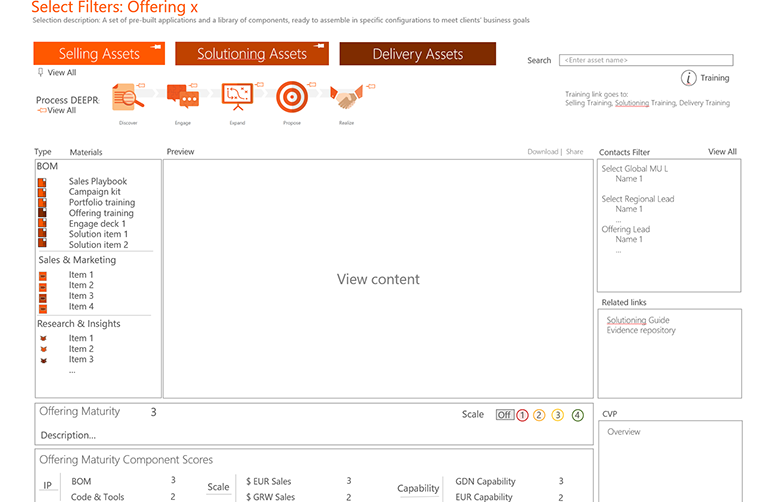Click the Discover process step icon
Viewport: 763px width, 502px height.
coord(129,97)
